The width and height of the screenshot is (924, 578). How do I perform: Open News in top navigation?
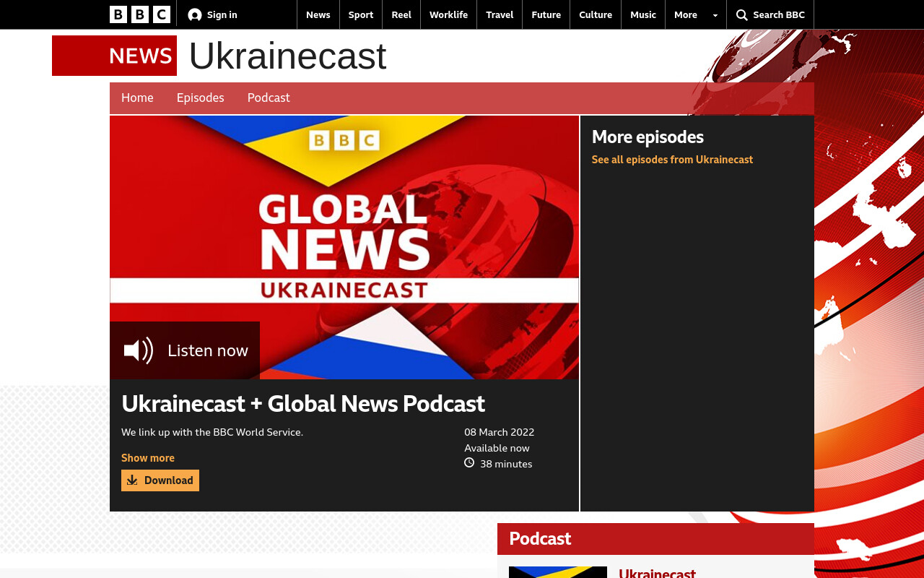[318, 14]
